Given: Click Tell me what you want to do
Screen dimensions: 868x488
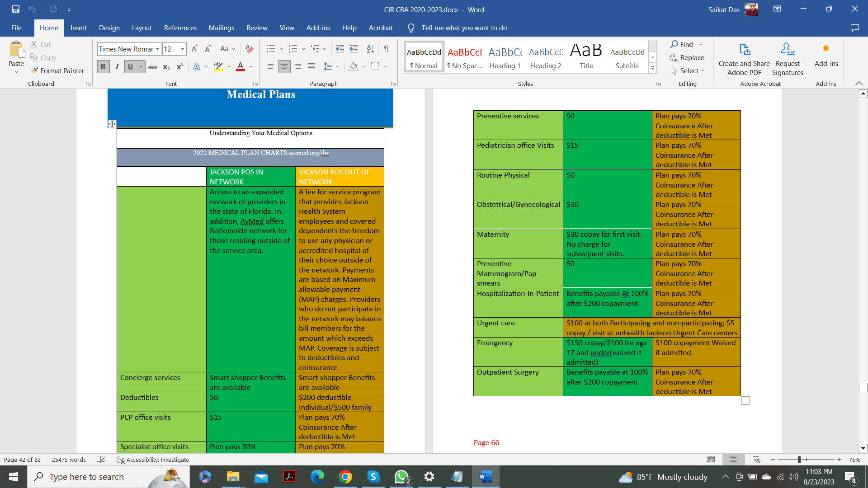Looking at the screenshot, I should click(464, 28).
